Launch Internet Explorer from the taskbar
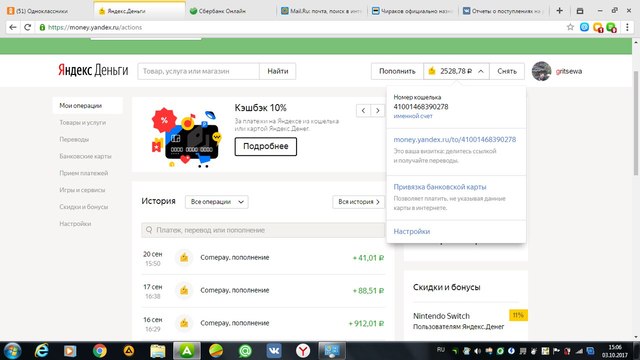The width and height of the screenshot is (640, 360). click(x=41, y=351)
